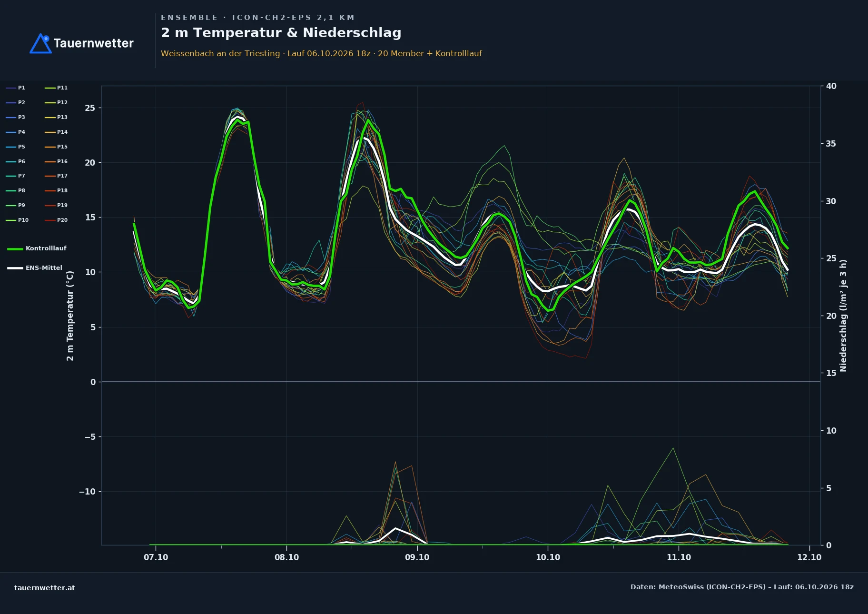Viewport: 868px width, 614px height.
Task: Click the 'Niederschlag (l/m² je 3 h)' axis title
Action: (843, 316)
